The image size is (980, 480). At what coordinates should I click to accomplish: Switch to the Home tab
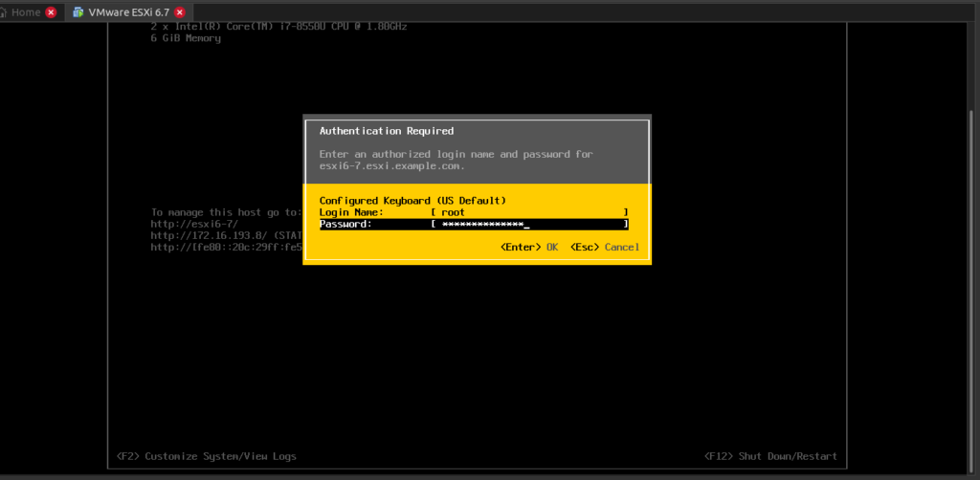tap(30, 11)
